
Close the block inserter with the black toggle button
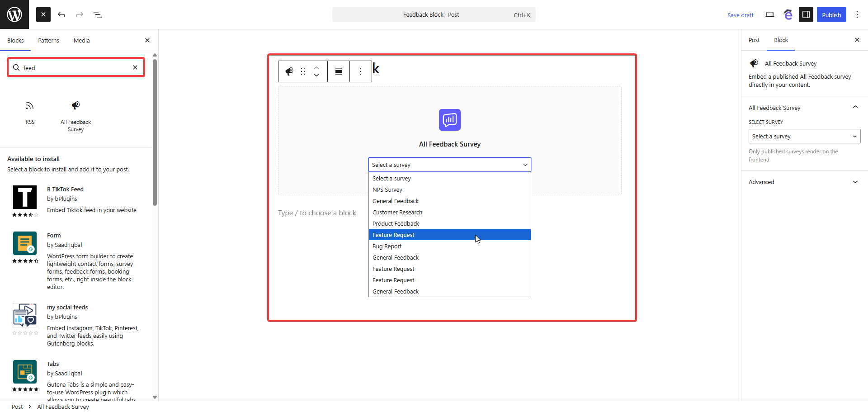click(x=43, y=14)
